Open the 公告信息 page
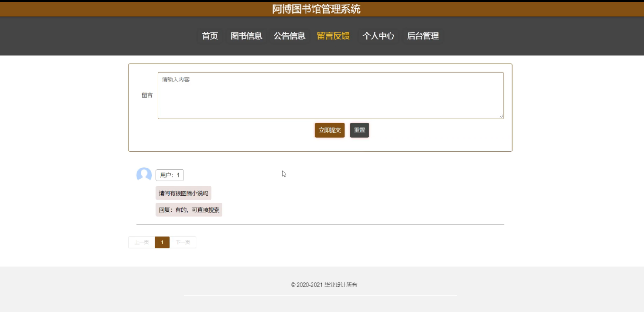 click(289, 36)
